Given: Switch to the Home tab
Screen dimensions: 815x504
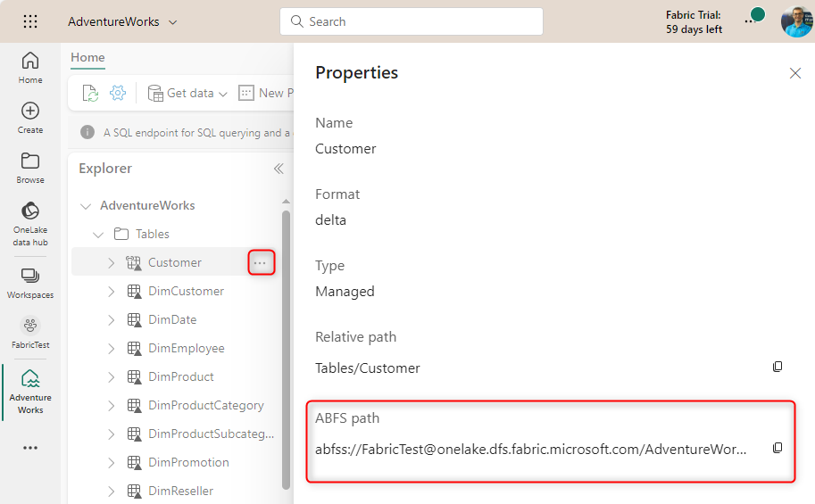Looking at the screenshot, I should click(87, 58).
